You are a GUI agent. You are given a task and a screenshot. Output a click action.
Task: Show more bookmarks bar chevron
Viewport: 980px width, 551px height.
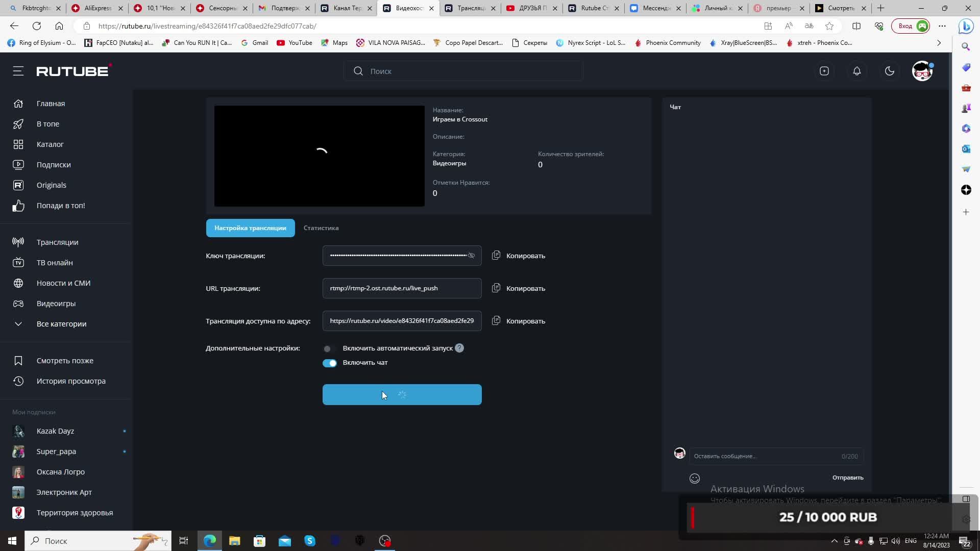coord(939,43)
